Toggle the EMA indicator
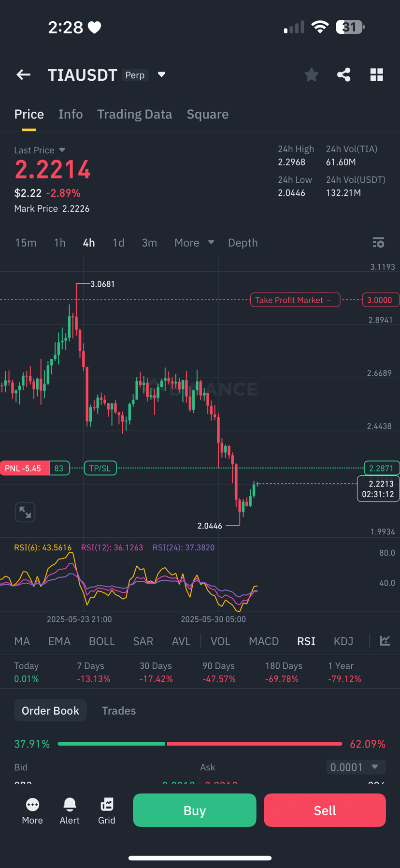 [x=59, y=641]
